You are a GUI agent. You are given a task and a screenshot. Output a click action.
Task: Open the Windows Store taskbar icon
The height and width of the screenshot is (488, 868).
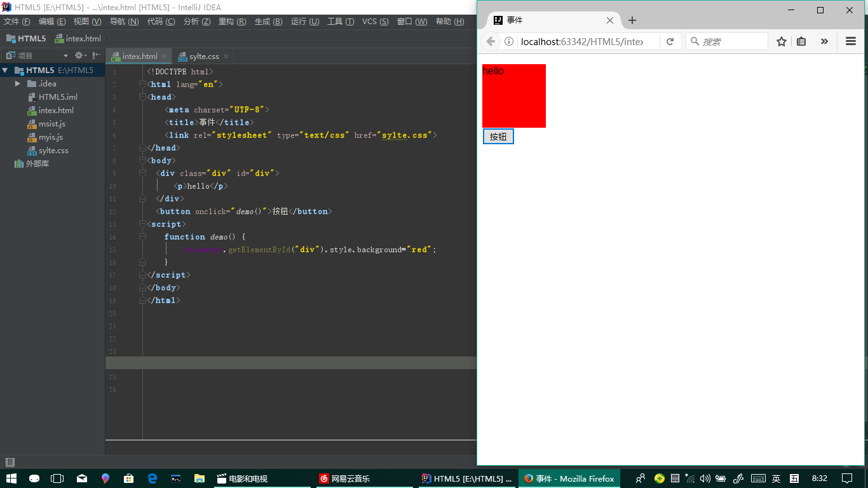[x=129, y=478]
